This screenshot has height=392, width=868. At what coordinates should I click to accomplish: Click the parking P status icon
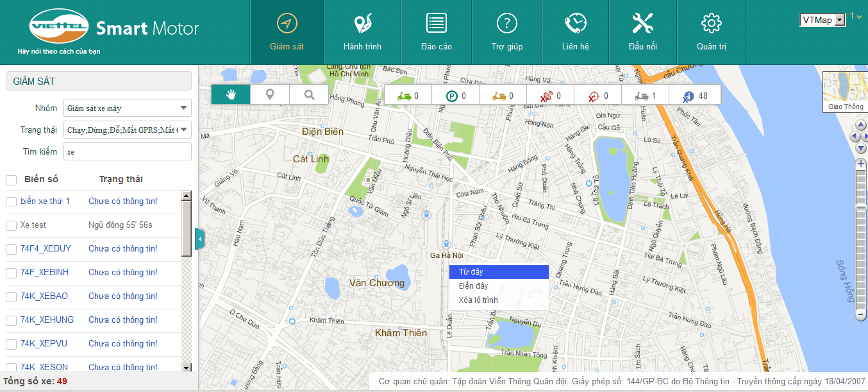[452, 96]
